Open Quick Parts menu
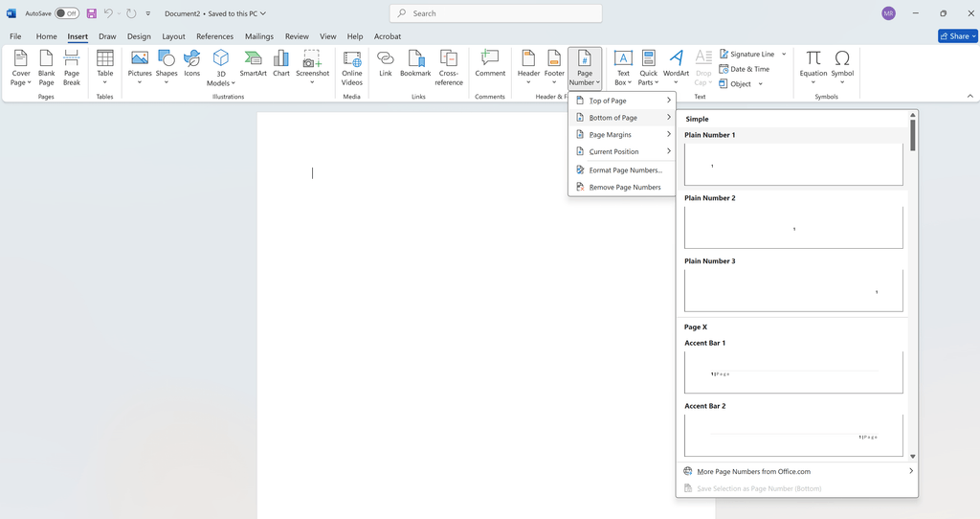The image size is (980, 519). coord(648,68)
